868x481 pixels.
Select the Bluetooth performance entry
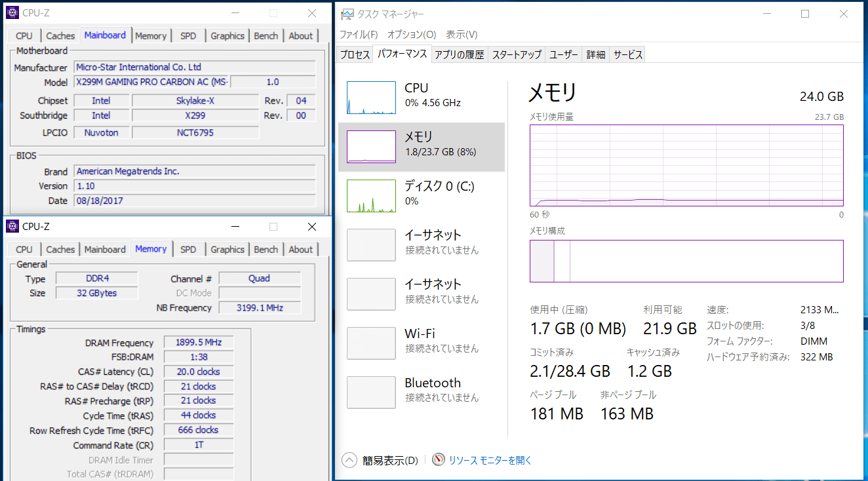pyautogui.click(x=422, y=393)
